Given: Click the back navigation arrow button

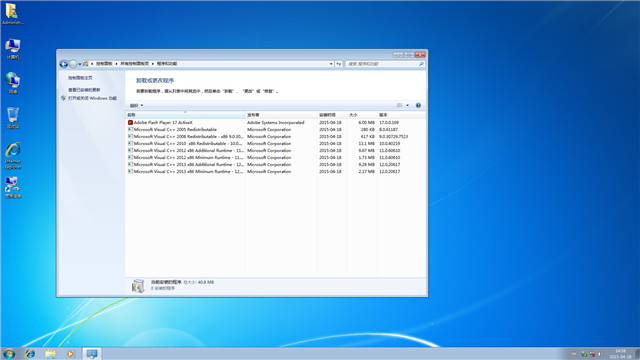Looking at the screenshot, I should [64, 64].
